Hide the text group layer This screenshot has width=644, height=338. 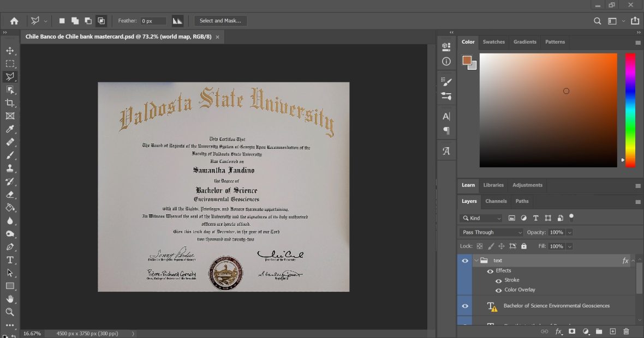coord(465,261)
